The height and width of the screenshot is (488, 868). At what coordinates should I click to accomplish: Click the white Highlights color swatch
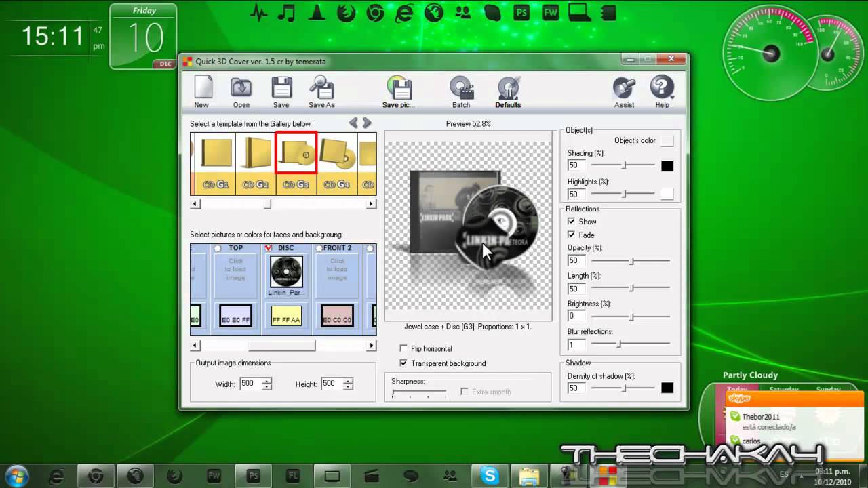(667, 194)
